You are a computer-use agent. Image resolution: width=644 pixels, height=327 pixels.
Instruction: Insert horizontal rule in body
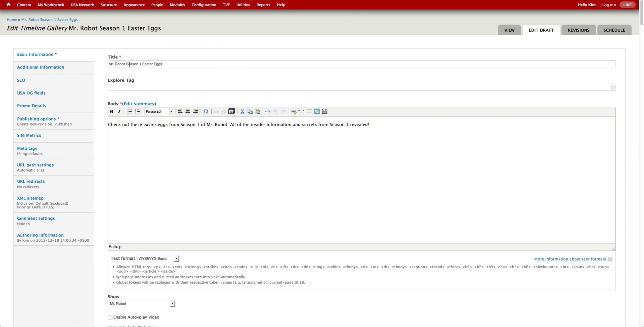point(309,112)
